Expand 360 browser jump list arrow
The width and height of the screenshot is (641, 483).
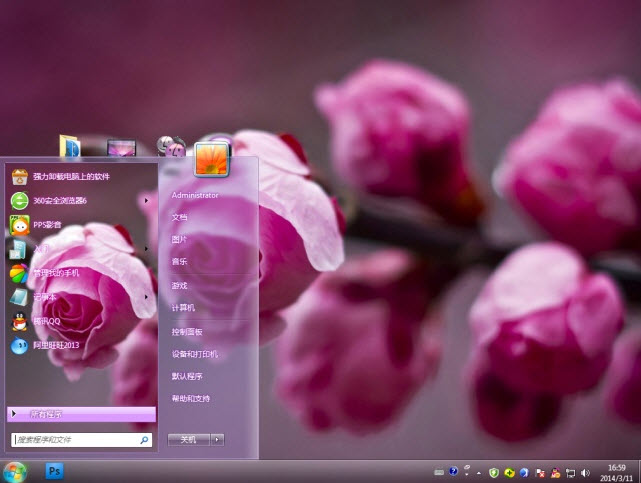click(146, 201)
